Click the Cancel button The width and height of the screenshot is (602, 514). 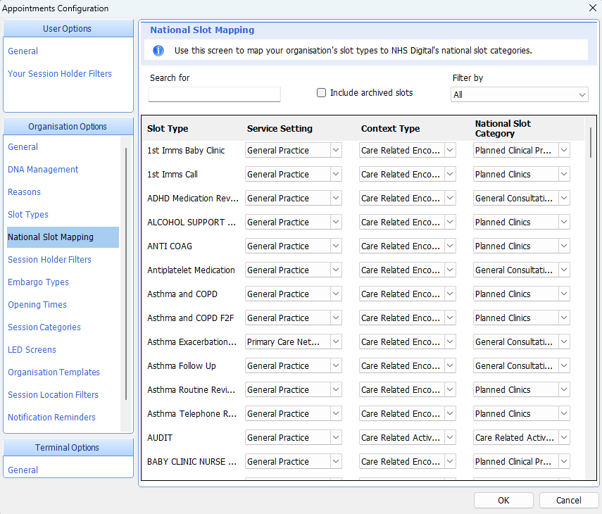[569, 501]
